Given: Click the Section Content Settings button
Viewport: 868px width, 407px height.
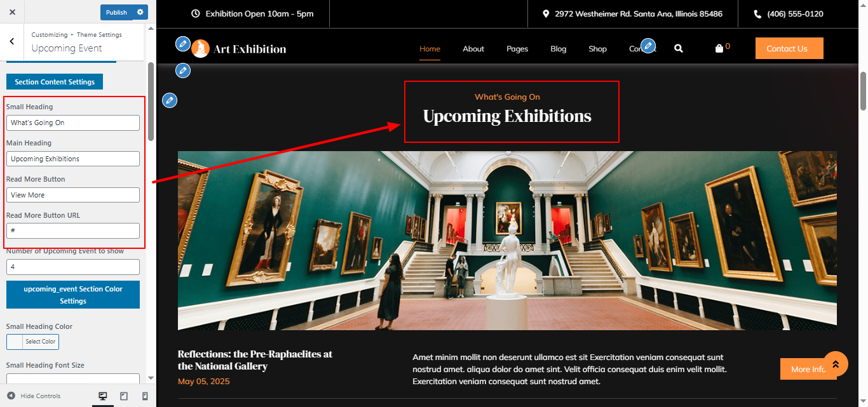Looking at the screenshot, I should click(55, 82).
